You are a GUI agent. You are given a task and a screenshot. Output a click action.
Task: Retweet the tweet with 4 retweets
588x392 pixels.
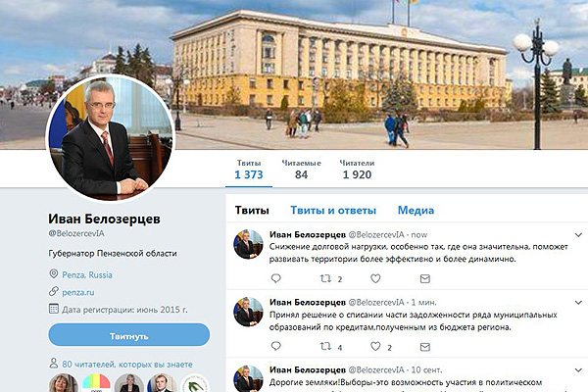click(325, 346)
